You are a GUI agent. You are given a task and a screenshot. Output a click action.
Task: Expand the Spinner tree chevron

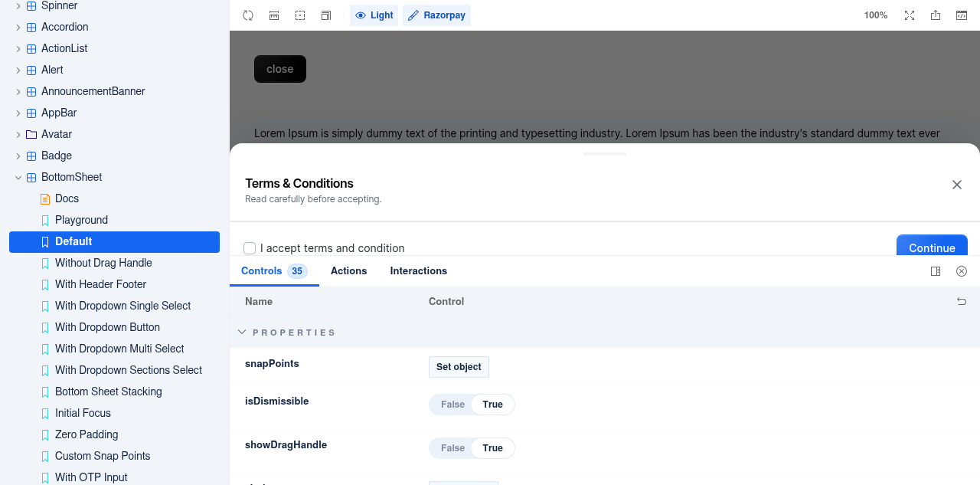coord(18,5)
